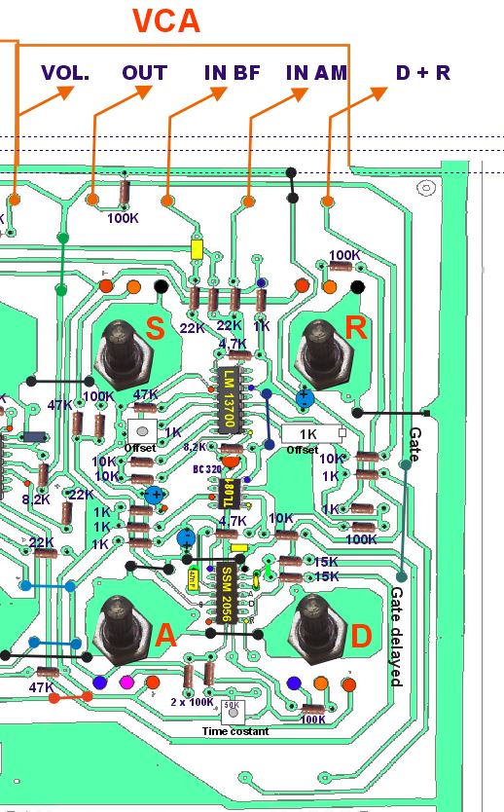Screen dimensions: 504x812
Task: Click the OUT label
Action: (145, 72)
